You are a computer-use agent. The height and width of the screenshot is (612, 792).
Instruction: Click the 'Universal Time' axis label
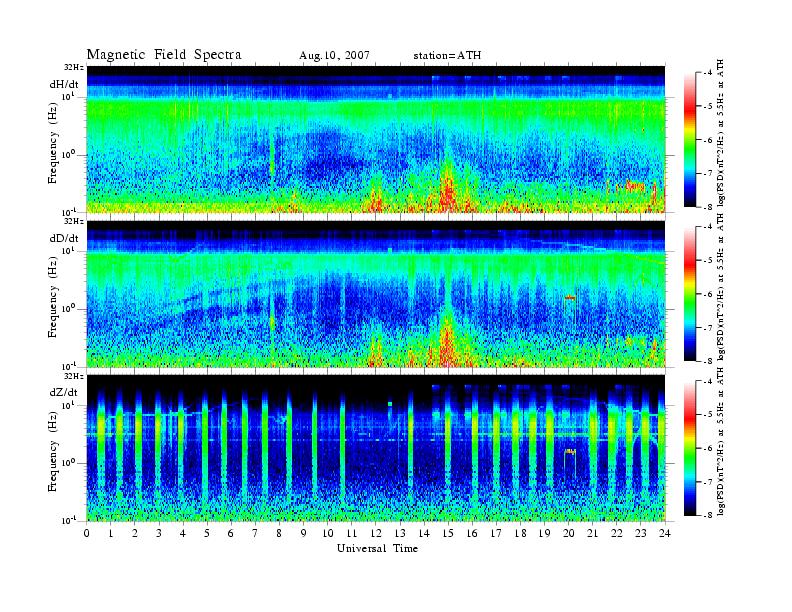pos(377,548)
